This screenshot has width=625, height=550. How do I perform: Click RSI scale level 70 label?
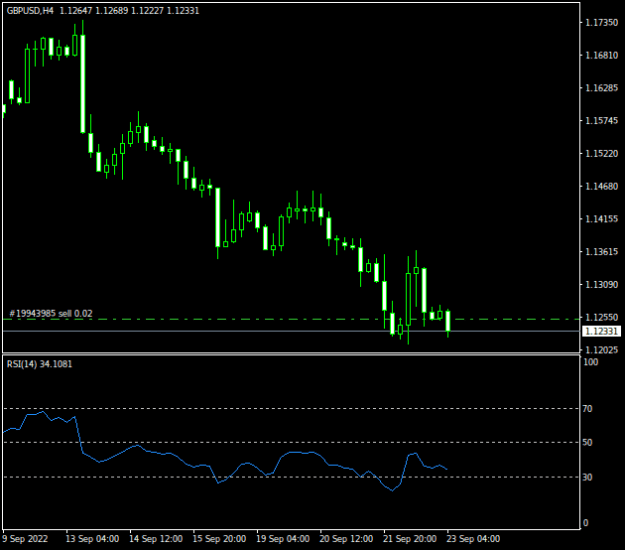coord(587,409)
